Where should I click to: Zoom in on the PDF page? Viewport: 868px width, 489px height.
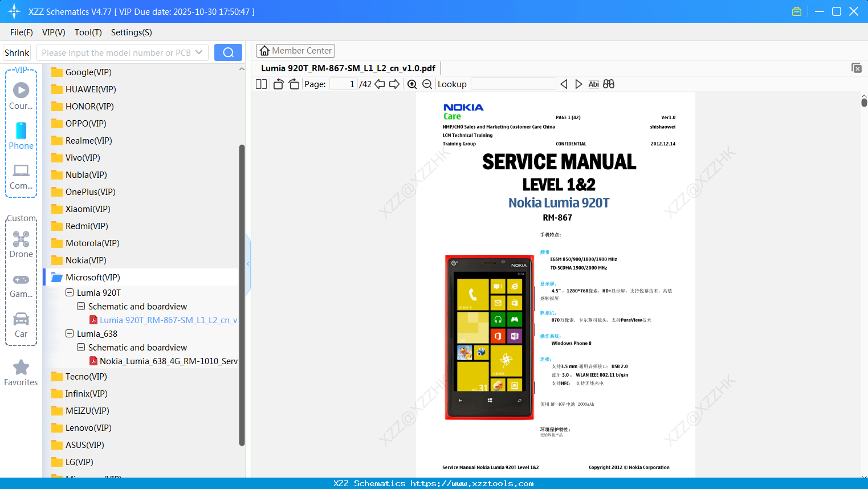[x=411, y=84]
